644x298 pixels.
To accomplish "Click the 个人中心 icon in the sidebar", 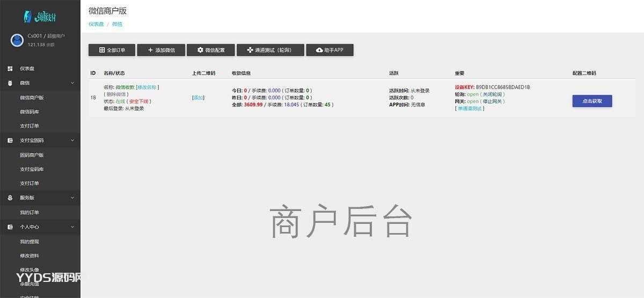I will tap(10, 227).
